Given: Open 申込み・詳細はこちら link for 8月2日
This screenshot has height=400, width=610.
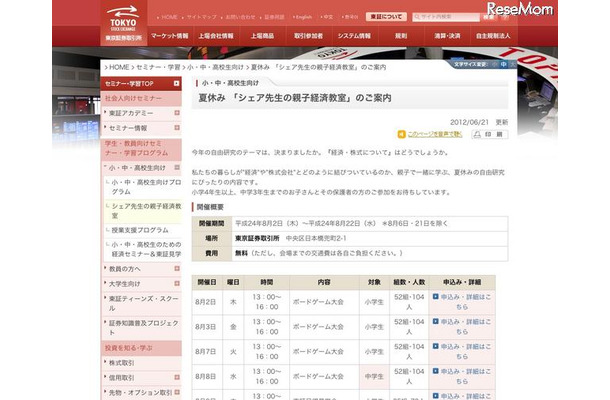Looking at the screenshot, I should pyautogui.click(x=465, y=302).
